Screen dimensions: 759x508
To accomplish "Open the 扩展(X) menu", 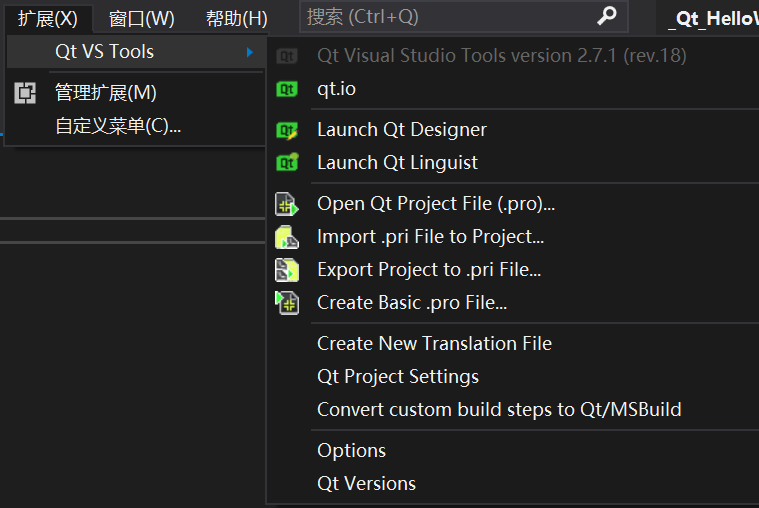I will coord(47,18).
